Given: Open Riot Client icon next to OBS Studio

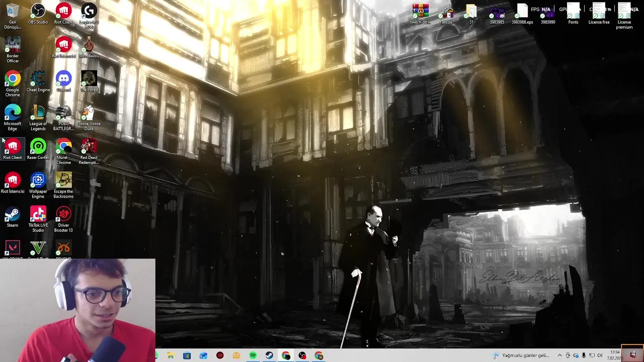Looking at the screenshot, I should [x=63, y=14].
